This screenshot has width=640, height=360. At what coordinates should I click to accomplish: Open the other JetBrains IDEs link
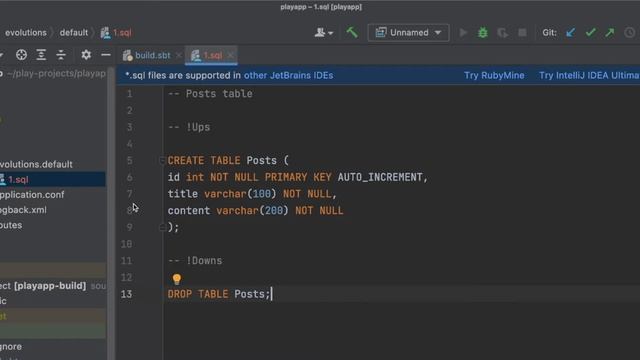click(x=289, y=76)
